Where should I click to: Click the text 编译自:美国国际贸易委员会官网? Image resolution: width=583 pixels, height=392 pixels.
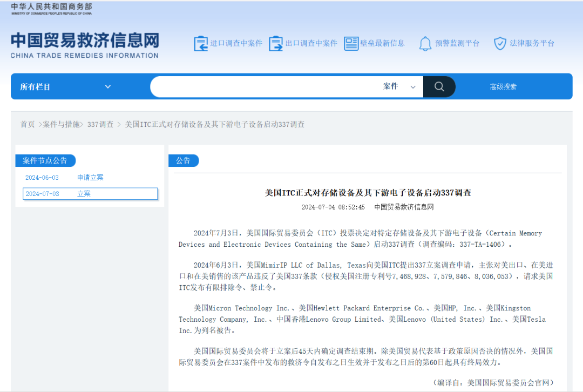click(x=493, y=382)
